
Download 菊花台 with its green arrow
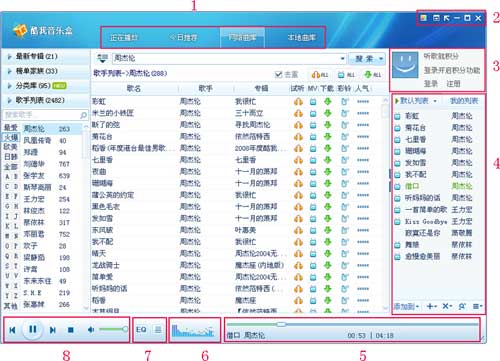pos(328,137)
